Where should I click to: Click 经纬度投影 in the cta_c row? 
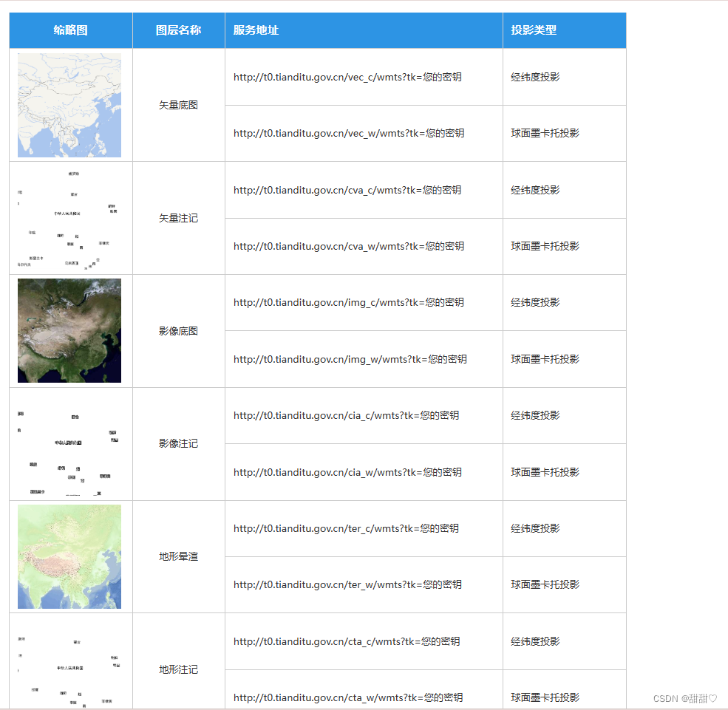point(535,641)
